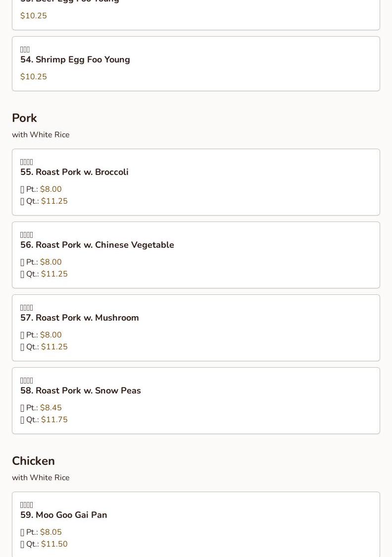Select Roast Pork w. Broccoli item
This screenshot has height=557, width=392.
click(74, 172)
